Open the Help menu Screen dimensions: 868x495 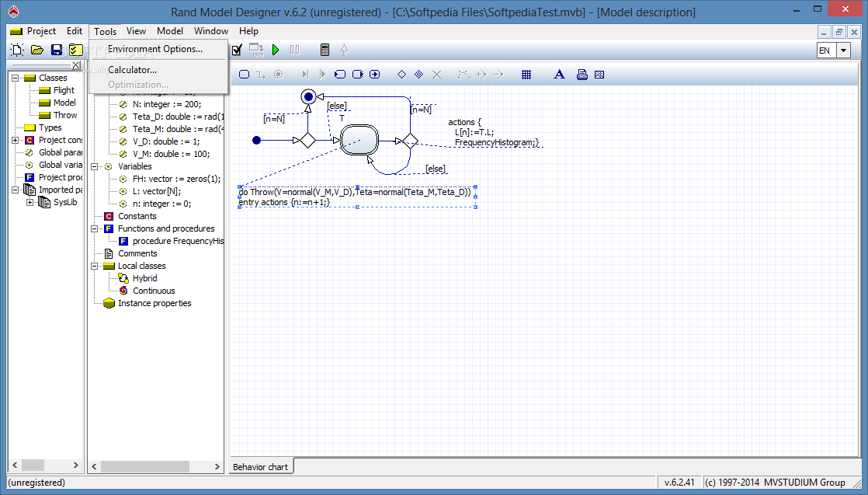[x=248, y=31]
